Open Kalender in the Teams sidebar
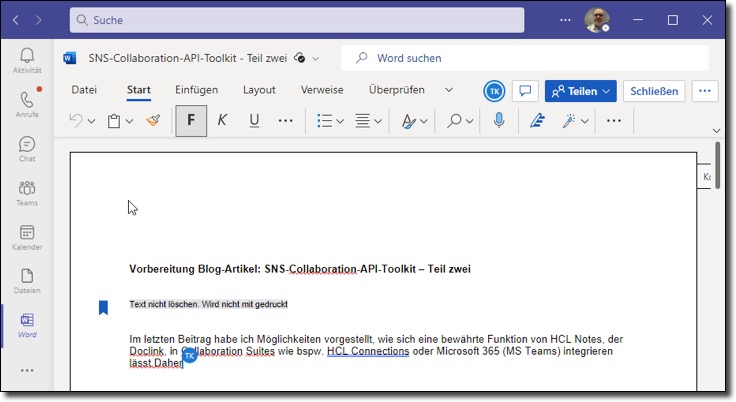 coord(27,237)
